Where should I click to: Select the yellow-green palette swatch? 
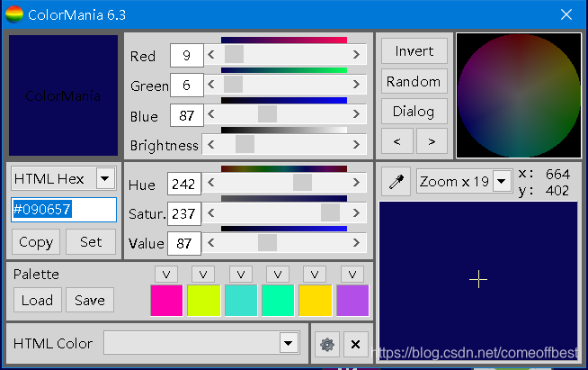click(x=203, y=300)
